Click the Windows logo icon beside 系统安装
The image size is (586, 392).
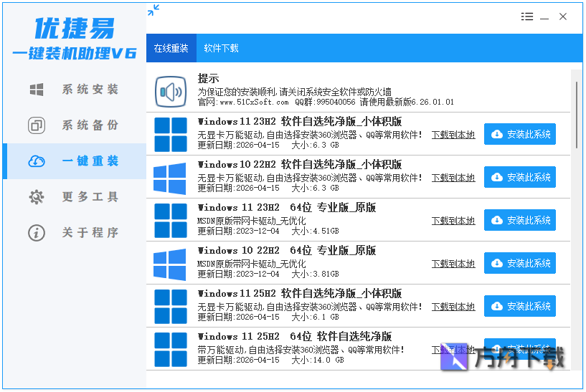coord(37,90)
